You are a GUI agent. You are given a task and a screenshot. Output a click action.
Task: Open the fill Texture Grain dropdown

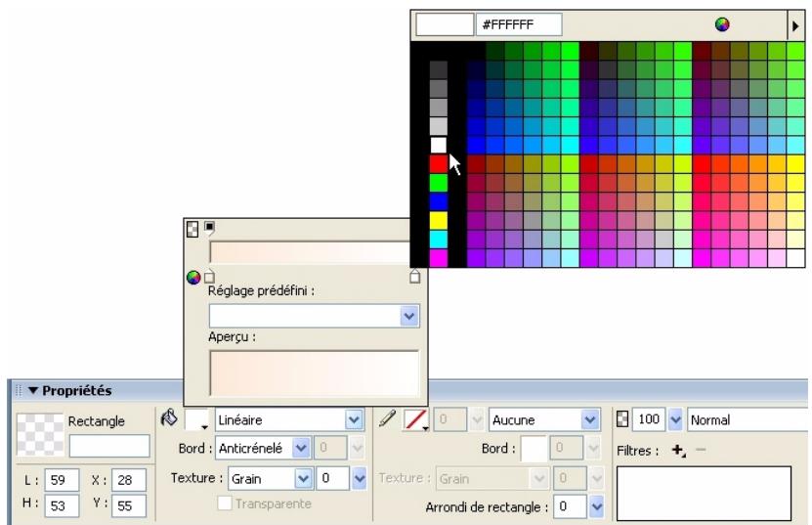point(304,478)
